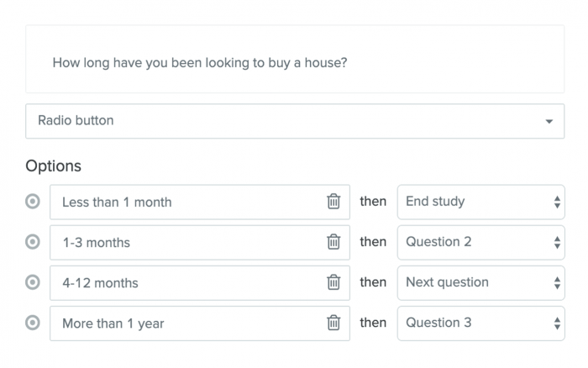Focus the '1-3 months' option text field
588x368 pixels.
[x=185, y=242]
